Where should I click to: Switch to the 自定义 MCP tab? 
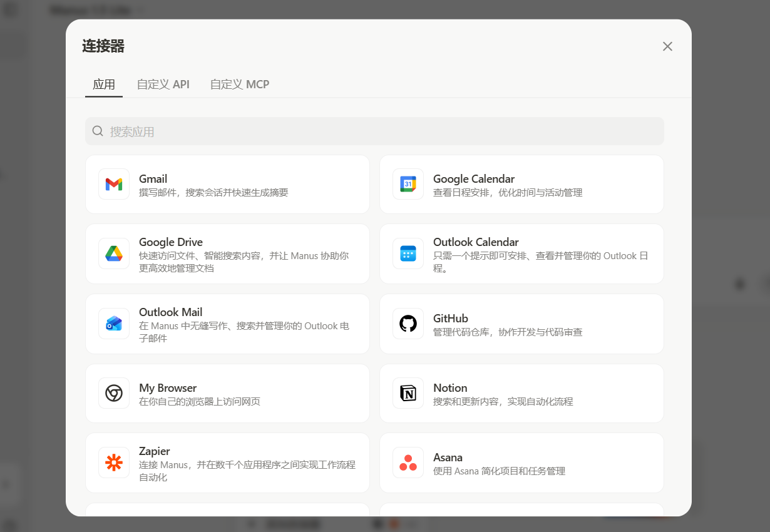click(240, 84)
